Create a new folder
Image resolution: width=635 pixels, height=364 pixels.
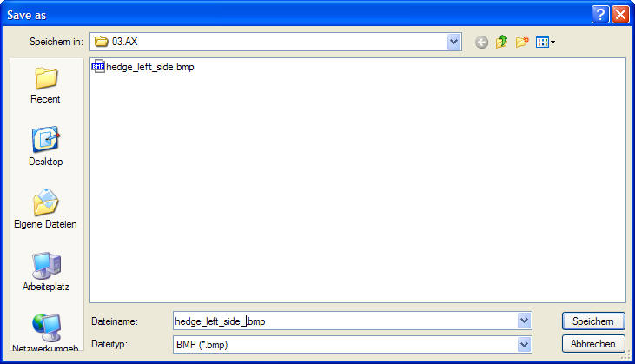(522, 42)
